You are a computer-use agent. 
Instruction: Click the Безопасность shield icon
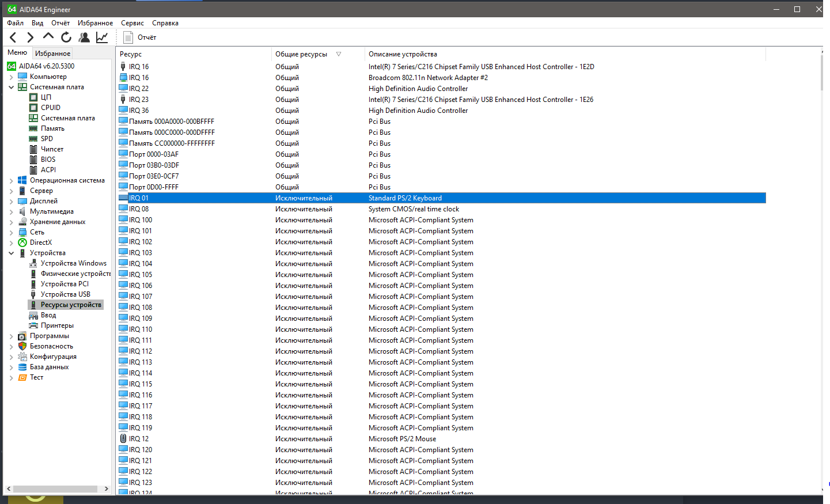pos(22,346)
